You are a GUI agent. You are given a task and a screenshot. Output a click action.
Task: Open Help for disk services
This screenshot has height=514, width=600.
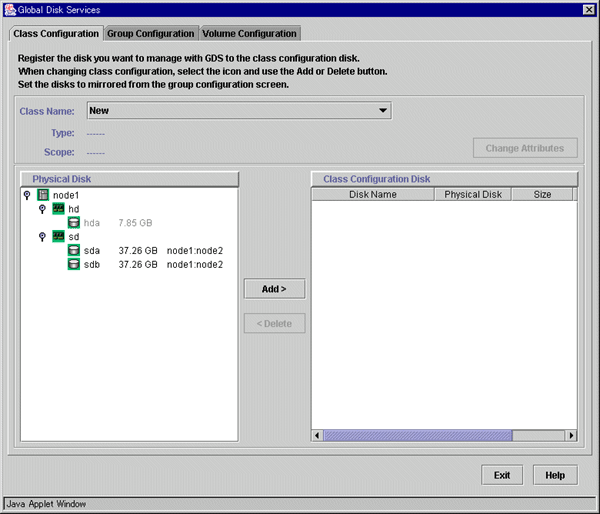[x=555, y=475]
